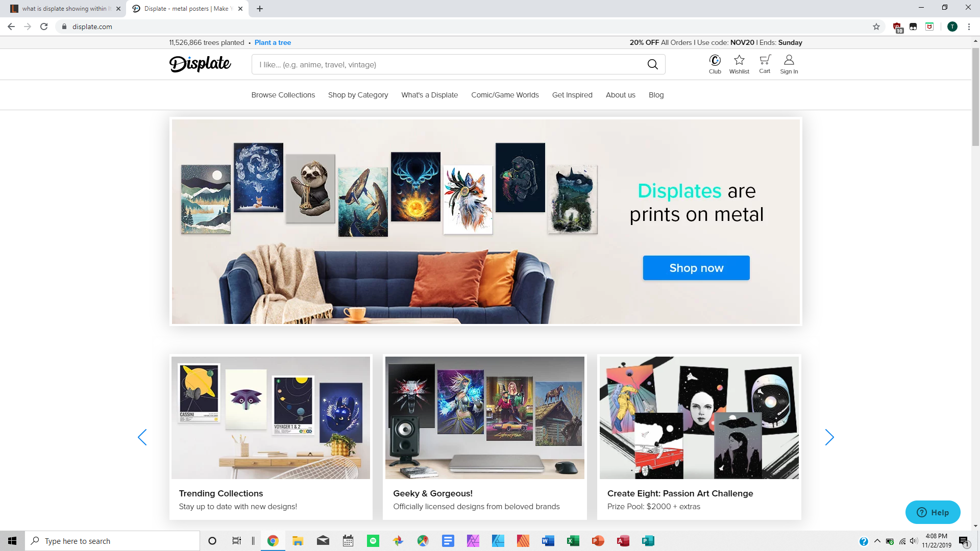Launch Excel from taskbar
The image size is (980, 551).
coord(573,541)
